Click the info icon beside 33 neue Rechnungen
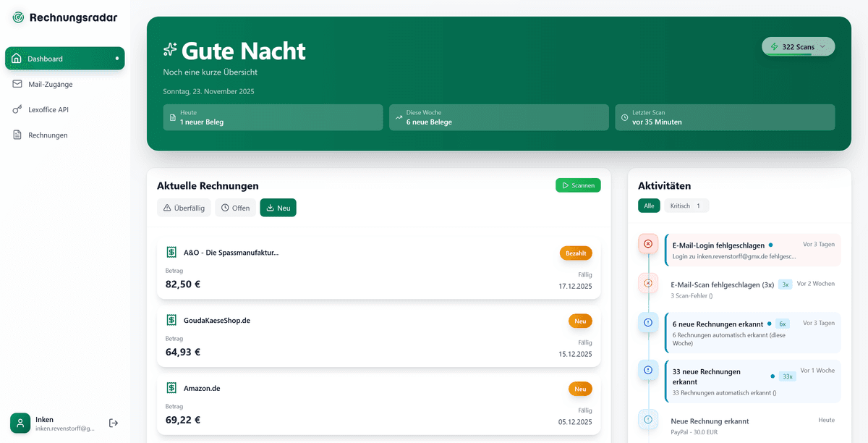868x443 pixels. coord(647,370)
